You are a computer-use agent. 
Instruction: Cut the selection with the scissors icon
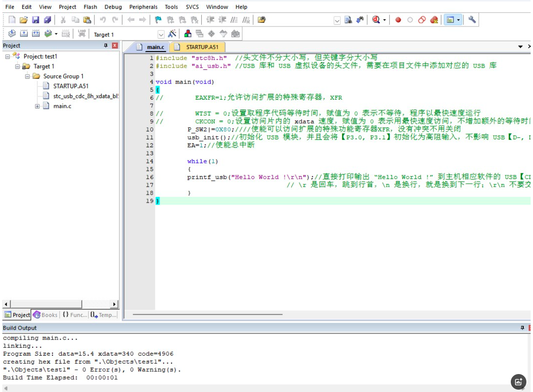pos(63,20)
